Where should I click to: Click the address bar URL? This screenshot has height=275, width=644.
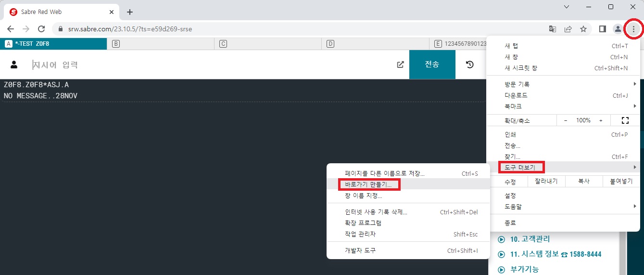point(130,29)
